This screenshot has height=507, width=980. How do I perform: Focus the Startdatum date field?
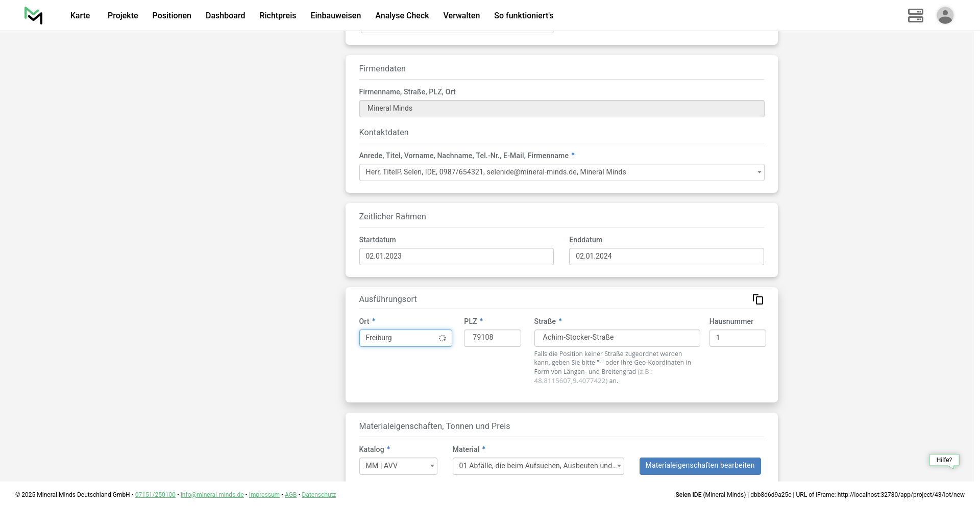(456, 257)
